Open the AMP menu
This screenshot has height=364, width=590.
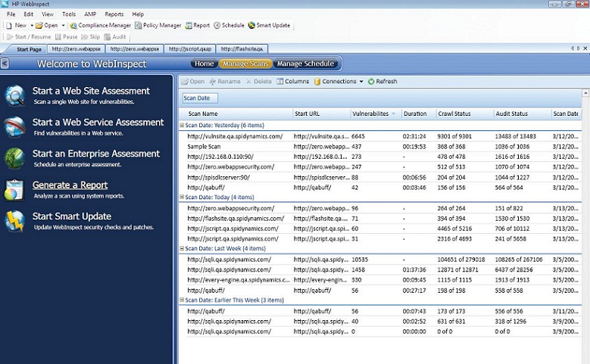pos(90,14)
